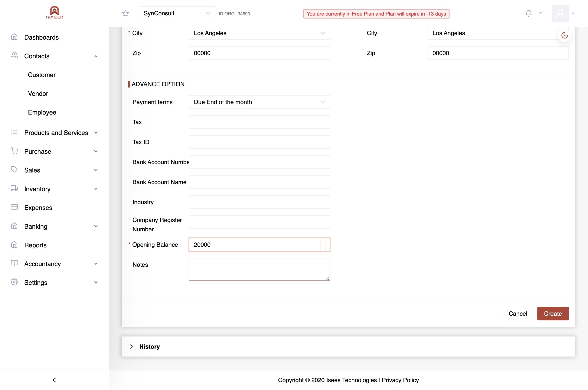Click the Create button
The height and width of the screenshot is (390, 588).
pos(553,313)
